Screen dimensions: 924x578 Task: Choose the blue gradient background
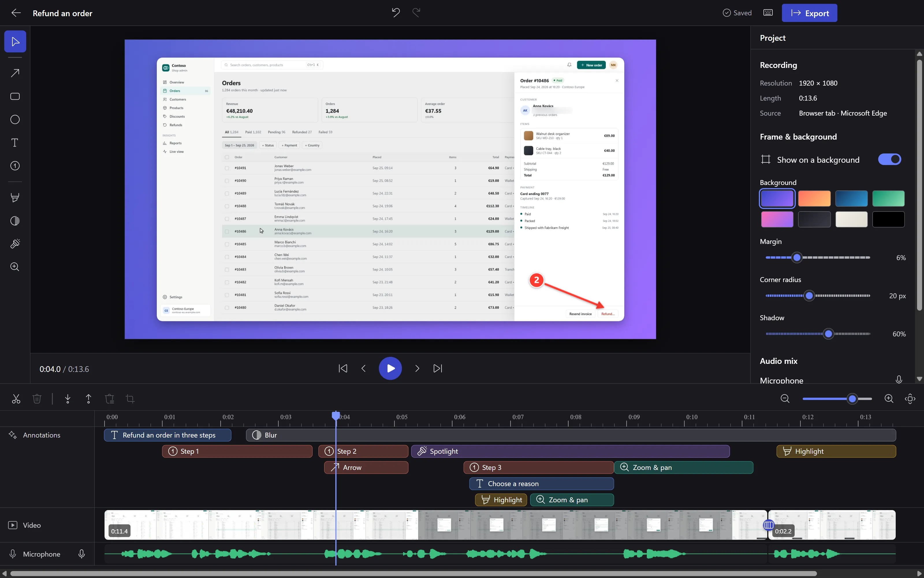coord(851,199)
